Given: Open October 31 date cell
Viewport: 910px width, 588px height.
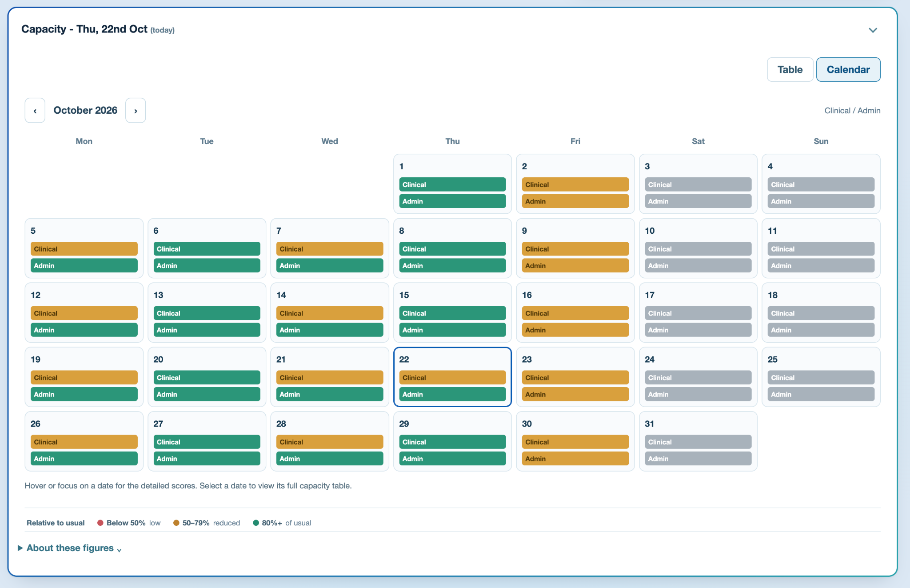Looking at the screenshot, I should pyautogui.click(x=698, y=441).
